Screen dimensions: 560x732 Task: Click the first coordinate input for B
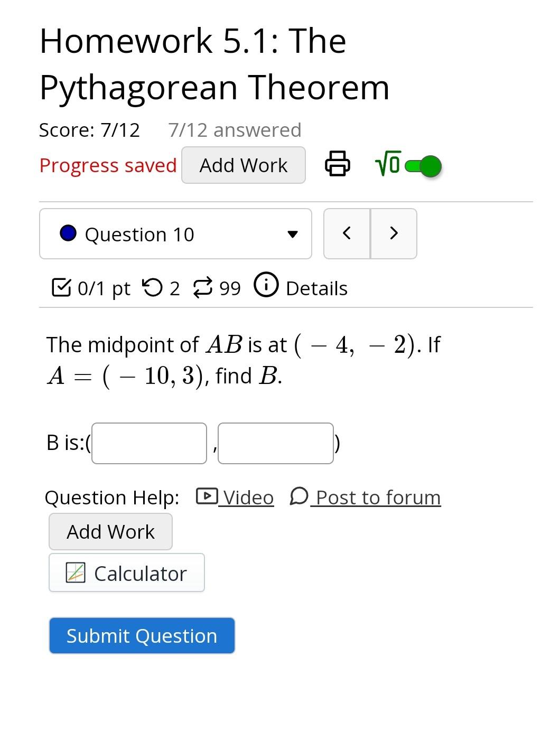point(148,443)
